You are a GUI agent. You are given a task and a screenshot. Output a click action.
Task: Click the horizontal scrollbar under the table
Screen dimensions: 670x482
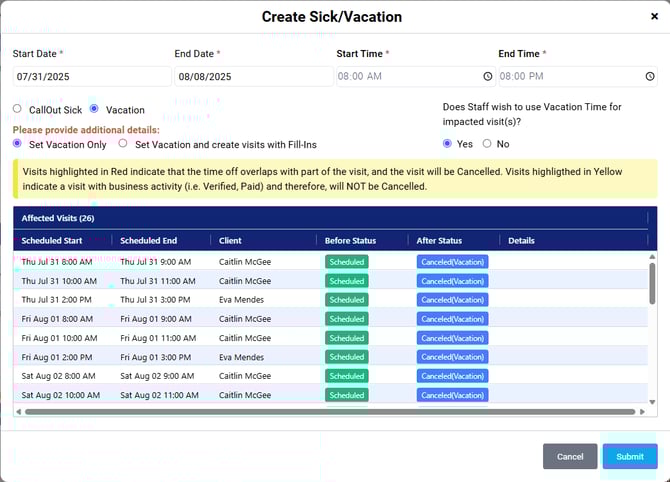[330, 411]
